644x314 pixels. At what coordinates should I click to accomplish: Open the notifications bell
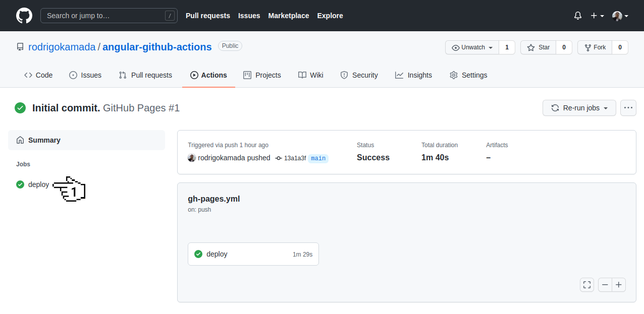pyautogui.click(x=578, y=16)
